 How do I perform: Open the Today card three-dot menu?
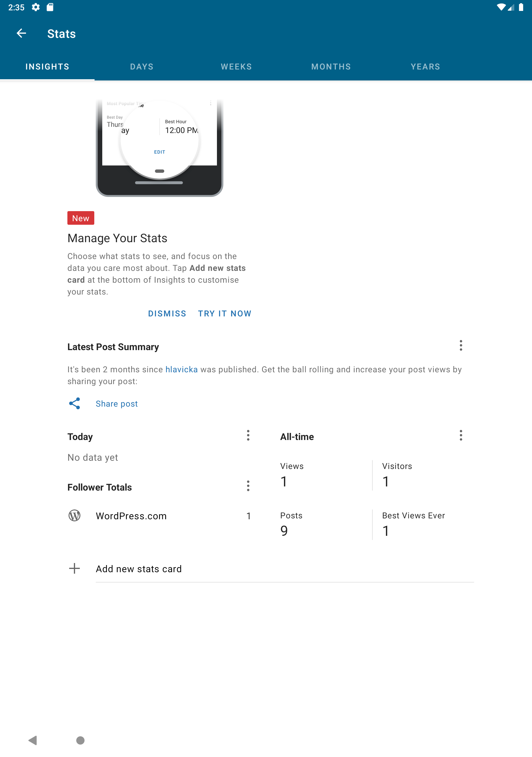point(248,436)
